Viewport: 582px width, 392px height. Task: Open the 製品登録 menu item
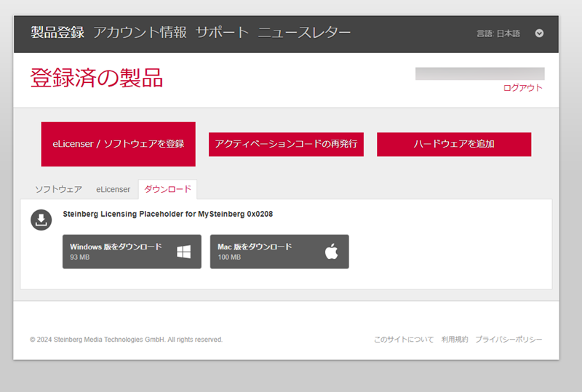tap(57, 32)
